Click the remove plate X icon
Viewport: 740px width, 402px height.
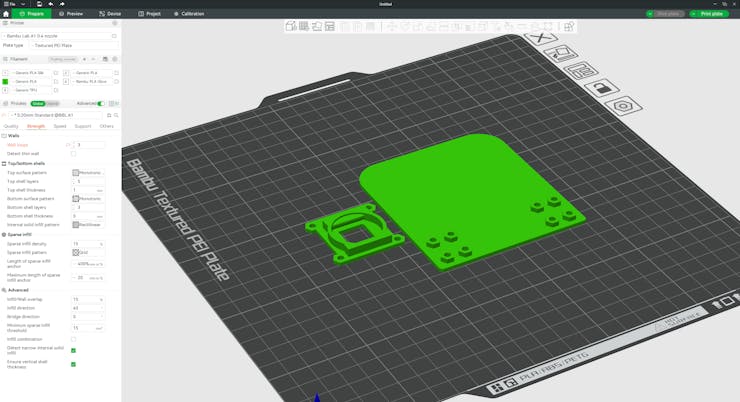pos(540,38)
